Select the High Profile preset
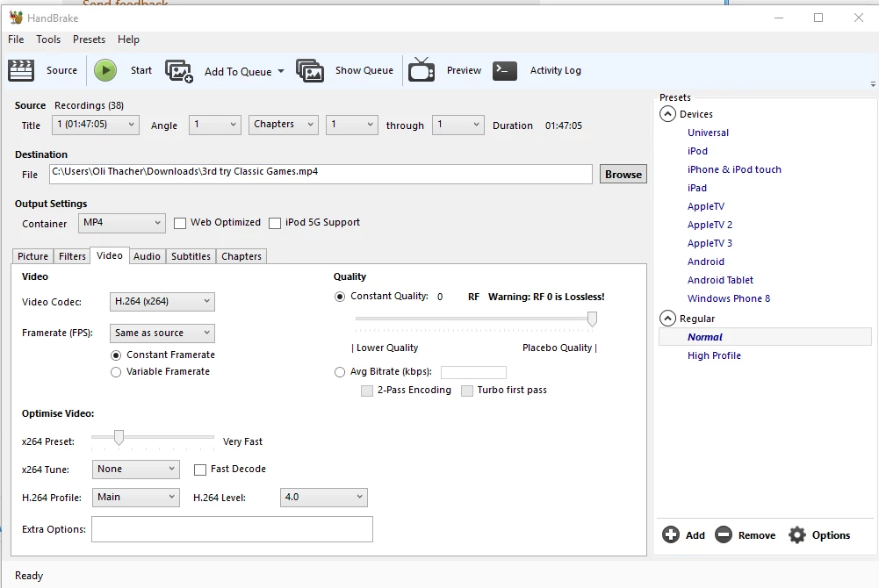The width and height of the screenshot is (879, 588). pos(714,355)
